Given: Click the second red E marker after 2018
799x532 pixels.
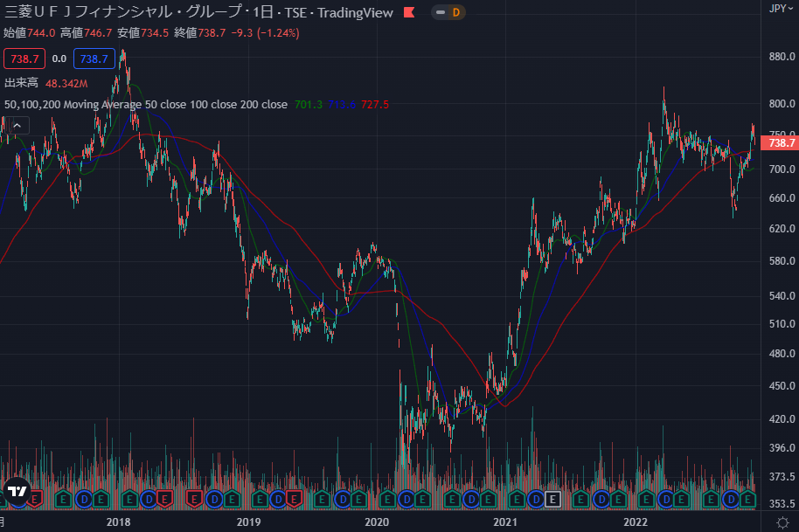Looking at the screenshot, I should (x=194, y=499).
